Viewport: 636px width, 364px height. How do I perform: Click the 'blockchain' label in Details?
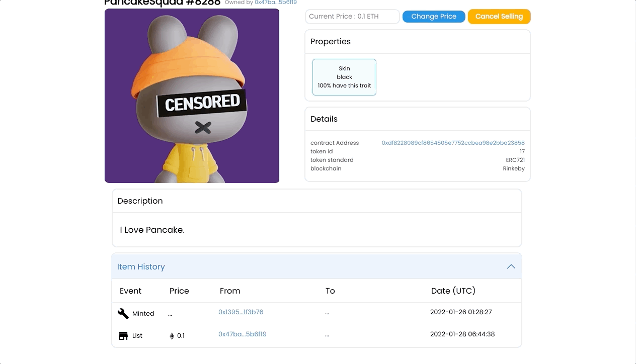coord(326,168)
